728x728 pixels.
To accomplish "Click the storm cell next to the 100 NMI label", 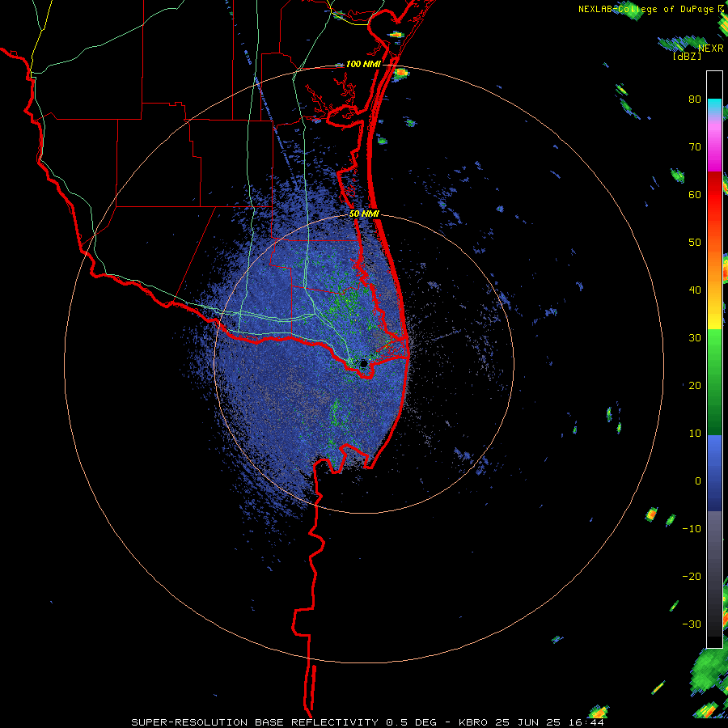I will pyautogui.click(x=400, y=73).
